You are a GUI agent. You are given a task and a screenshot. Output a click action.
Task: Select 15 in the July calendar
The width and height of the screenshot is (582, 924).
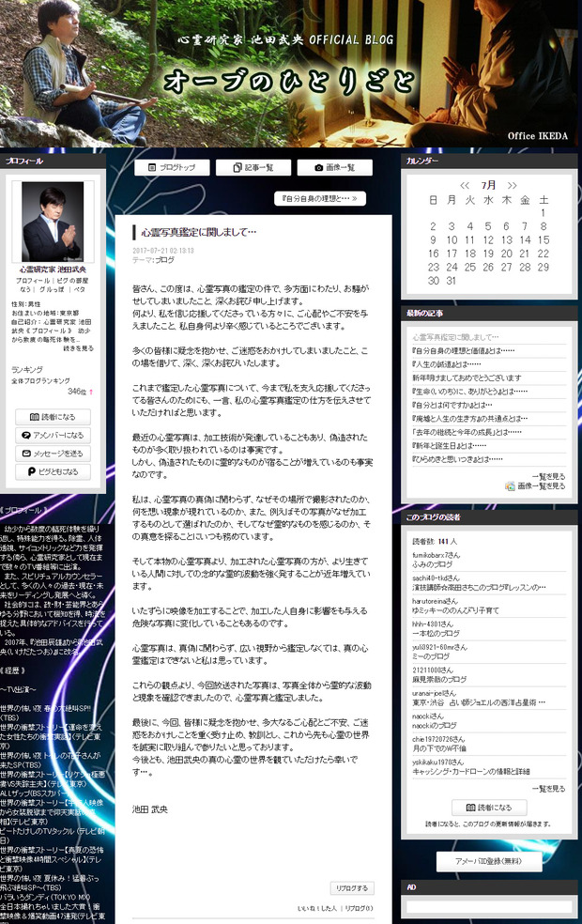(544, 239)
